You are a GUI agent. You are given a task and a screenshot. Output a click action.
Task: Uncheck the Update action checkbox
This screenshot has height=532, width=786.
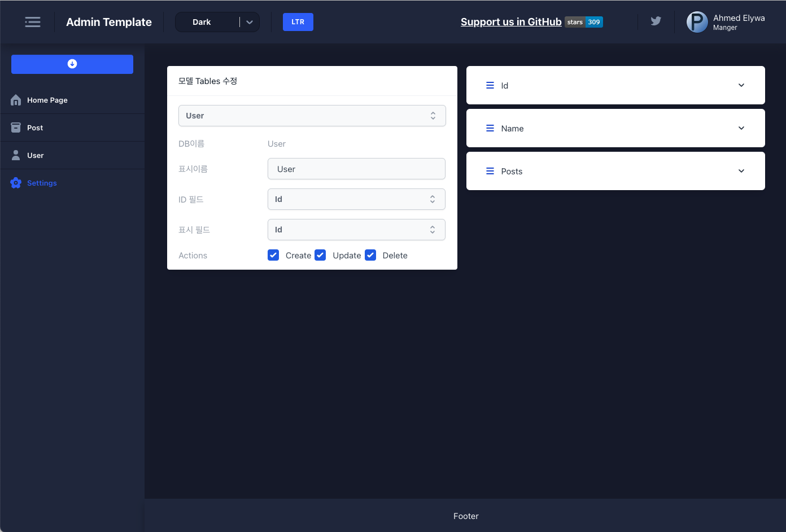[x=320, y=255]
